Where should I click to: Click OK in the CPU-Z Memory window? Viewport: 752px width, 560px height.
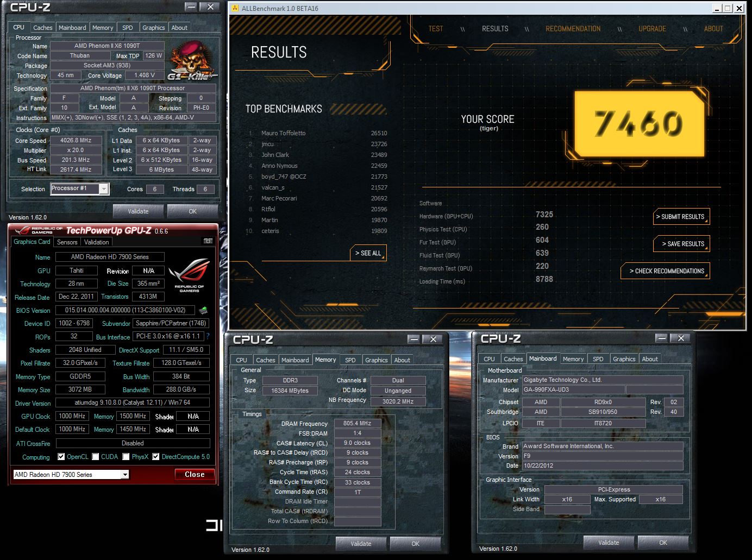pyautogui.click(x=416, y=543)
